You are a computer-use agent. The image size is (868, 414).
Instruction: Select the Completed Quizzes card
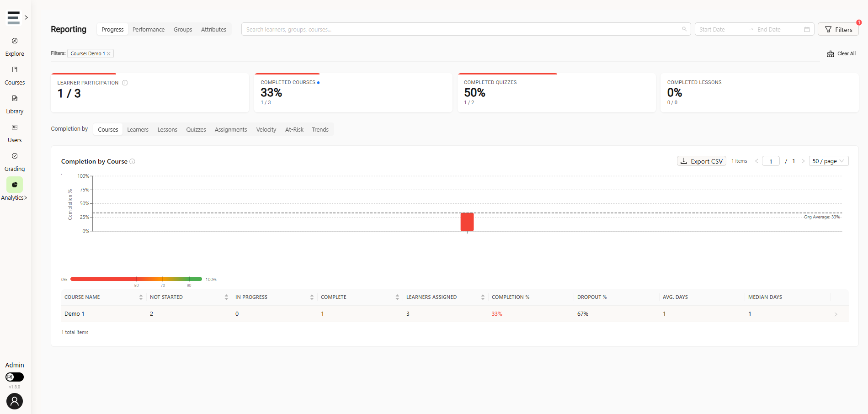pyautogui.click(x=557, y=93)
